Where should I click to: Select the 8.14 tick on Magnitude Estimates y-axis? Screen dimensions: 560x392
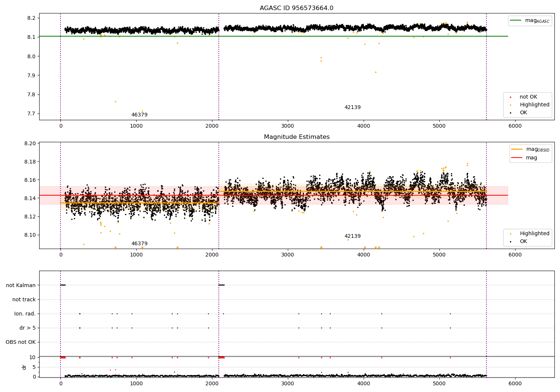(30, 199)
